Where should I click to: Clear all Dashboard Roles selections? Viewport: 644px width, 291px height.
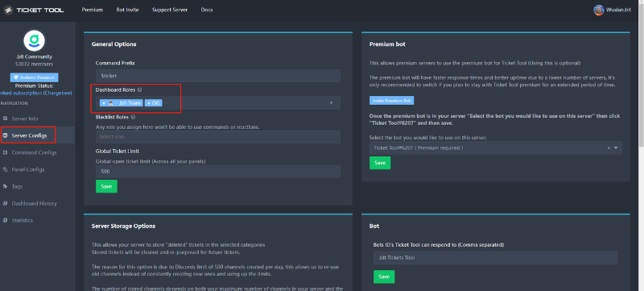pyautogui.click(x=331, y=102)
